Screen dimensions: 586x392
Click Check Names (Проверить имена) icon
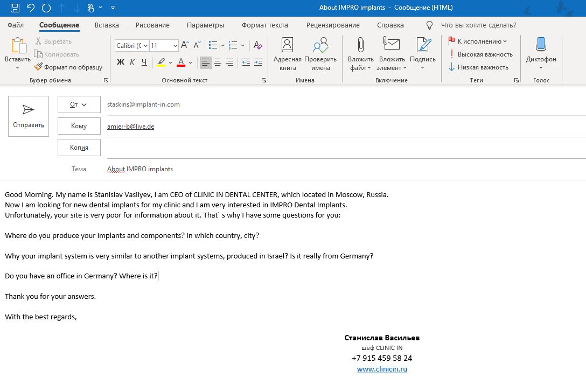[x=320, y=54]
